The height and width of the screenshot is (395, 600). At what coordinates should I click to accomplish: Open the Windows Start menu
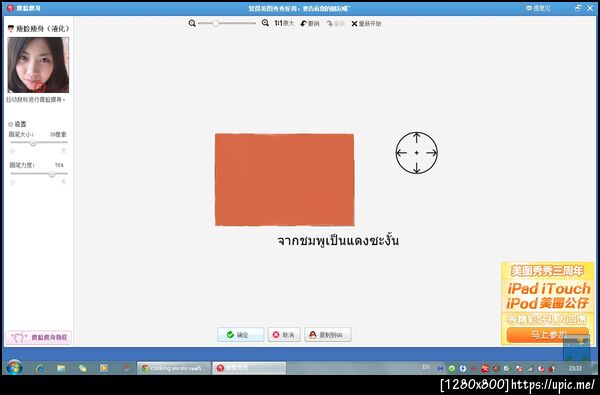(x=15, y=368)
